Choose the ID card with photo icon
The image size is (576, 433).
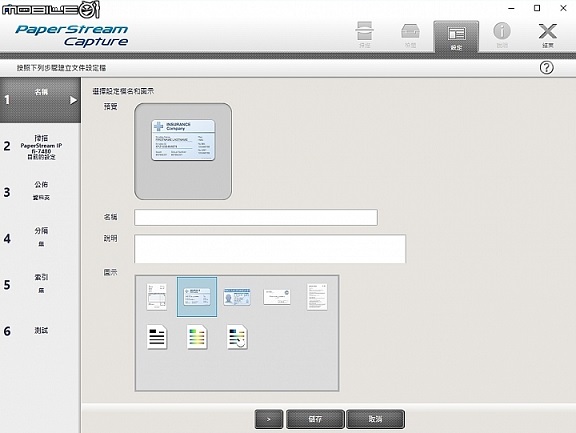pyautogui.click(x=237, y=297)
